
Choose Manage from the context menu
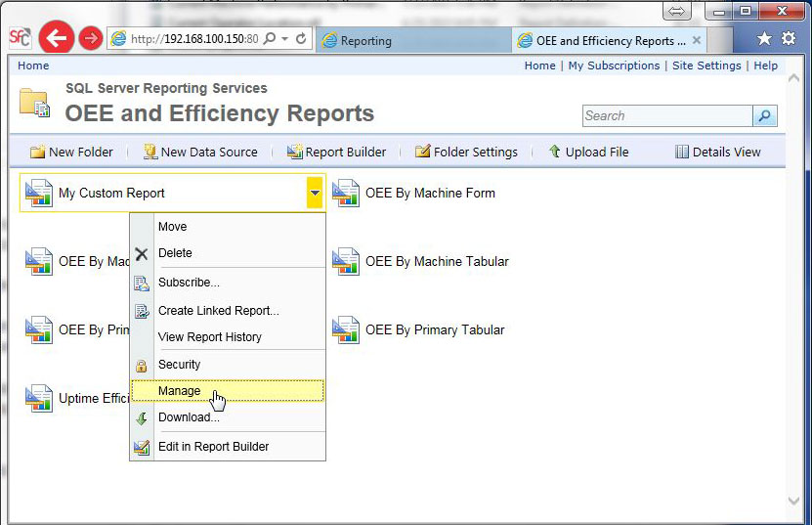tap(228, 391)
